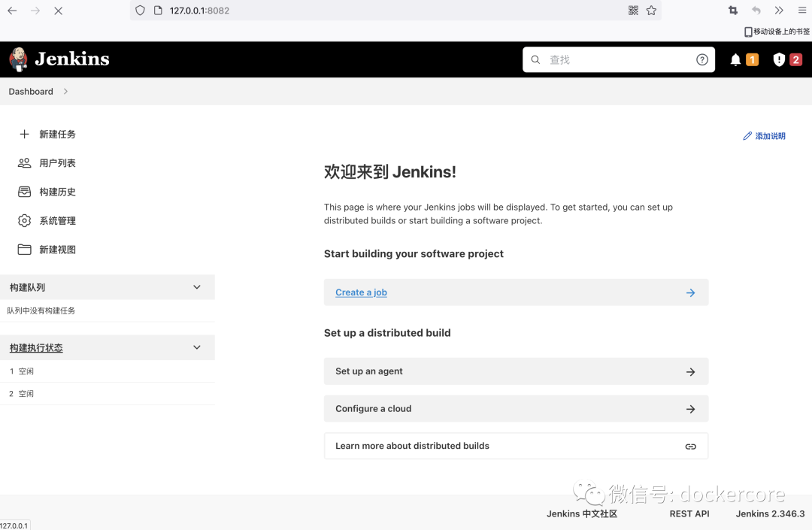Click the red security count badge 2
Image resolution: width=812 pixels, height=530 pixels.
pos(796,59)
